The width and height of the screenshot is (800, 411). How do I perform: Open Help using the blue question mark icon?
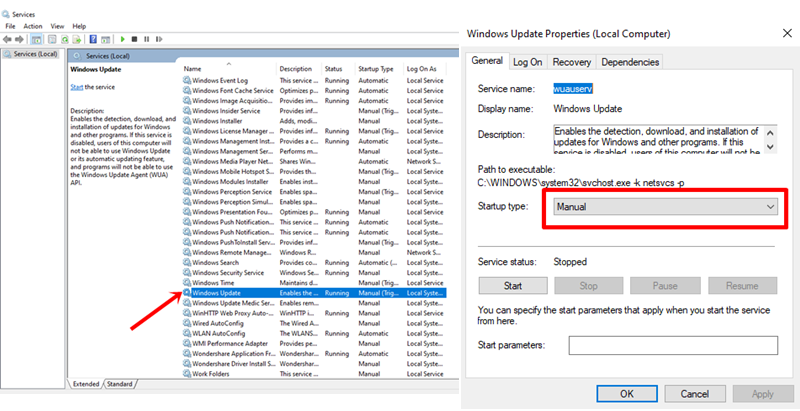[93, 39]
